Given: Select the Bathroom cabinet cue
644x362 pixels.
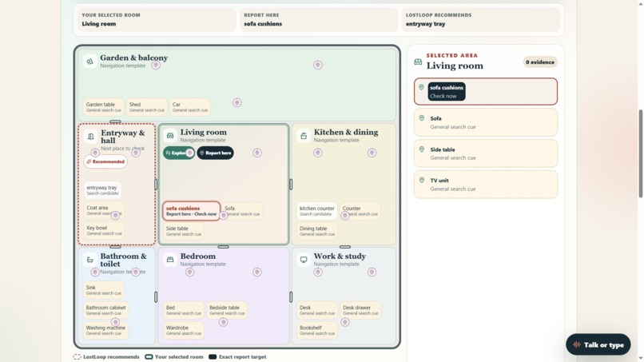Looking at the screenshot, I should tap(106, 310).
